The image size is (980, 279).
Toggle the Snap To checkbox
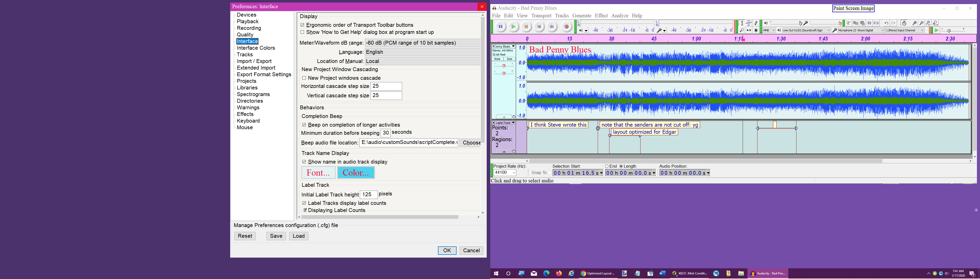point(549,173)
